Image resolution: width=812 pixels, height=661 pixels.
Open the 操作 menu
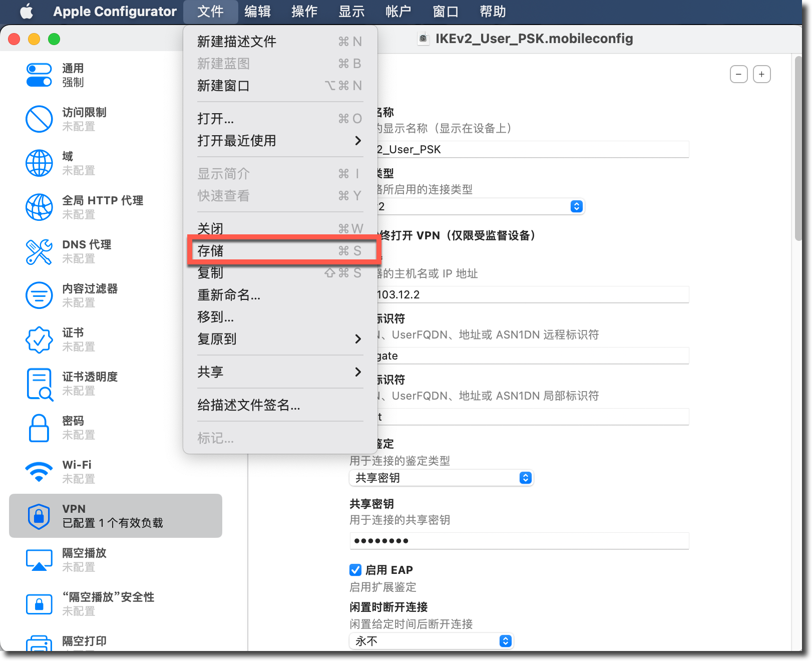(304, 12)
